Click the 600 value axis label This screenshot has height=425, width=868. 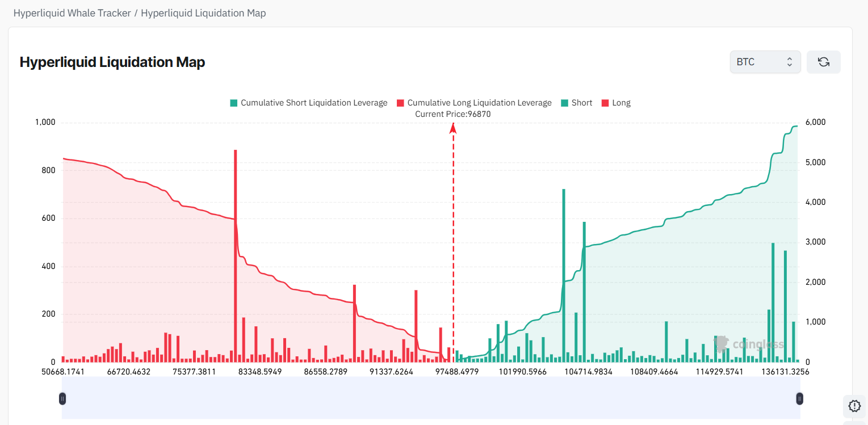point(48,218)
